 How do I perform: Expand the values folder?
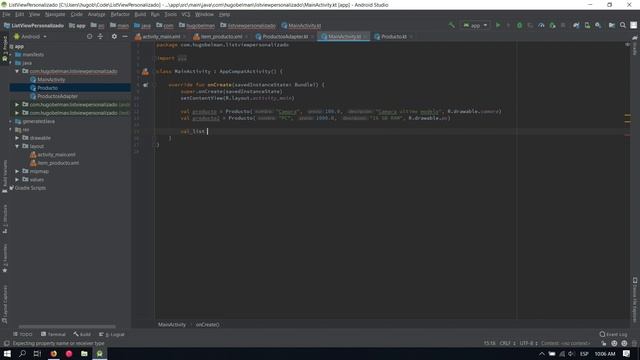coord(17,180)
